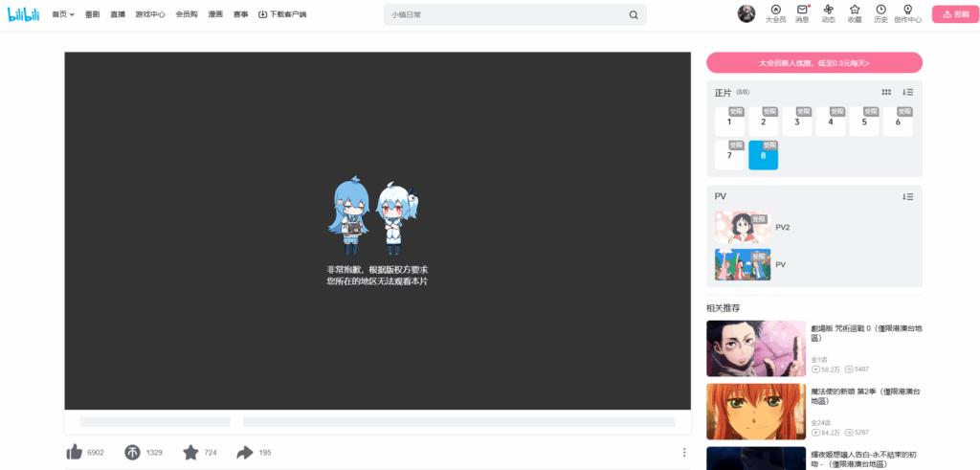
Task: Toggle PV section sort order icon
Action: click(x=907, y=196)
